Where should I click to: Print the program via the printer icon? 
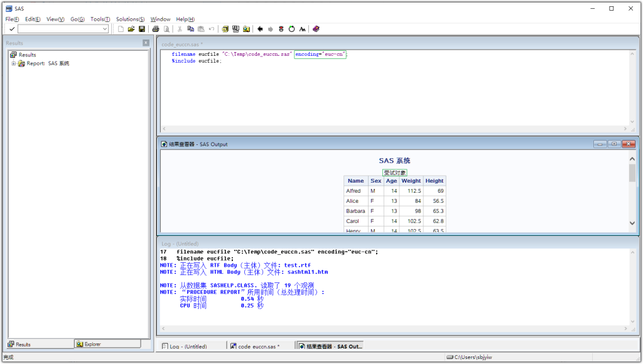click(x=156, y=28)
